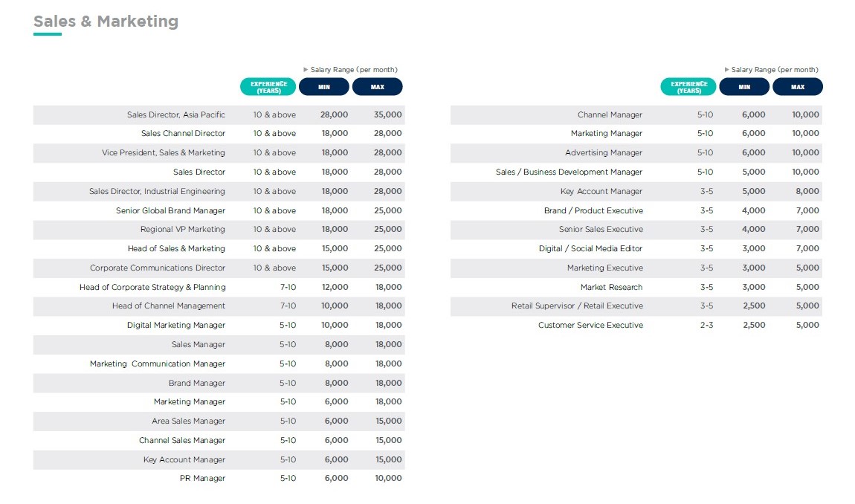The height and width of the screenshot is (504, 855).
Task: Click the MAX header pill in right table
Action: 798,87
